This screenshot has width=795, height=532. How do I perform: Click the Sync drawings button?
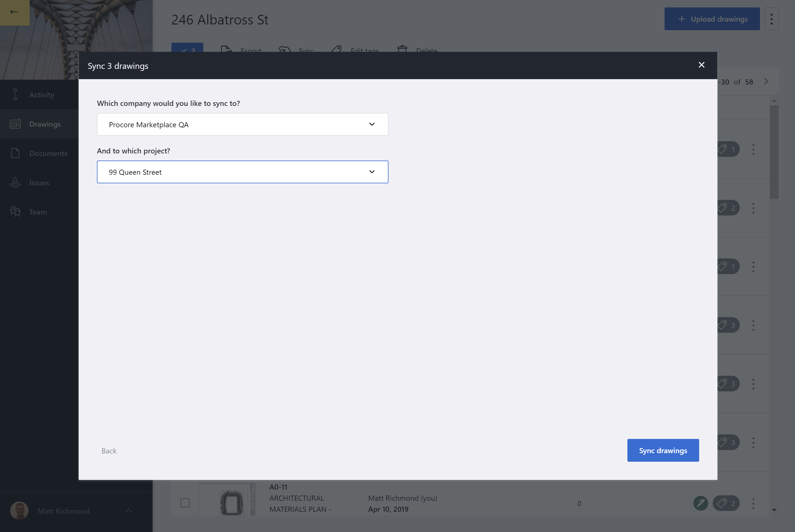pos(663,450)
